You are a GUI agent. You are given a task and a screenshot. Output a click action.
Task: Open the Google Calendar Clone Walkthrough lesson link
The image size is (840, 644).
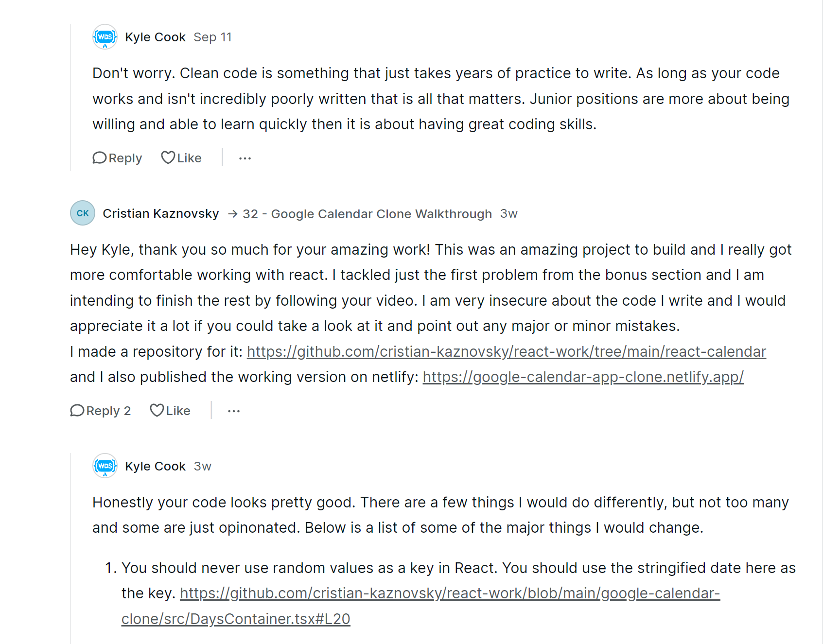367,214
